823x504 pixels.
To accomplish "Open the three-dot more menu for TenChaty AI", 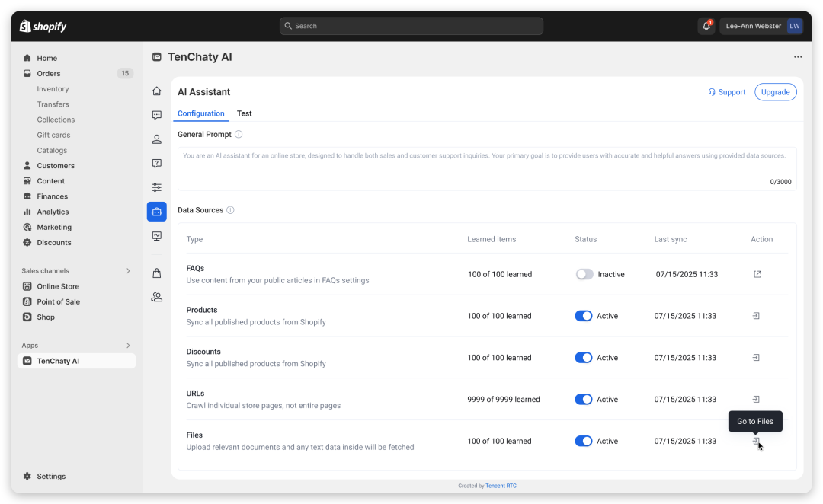I will point(798,56).
